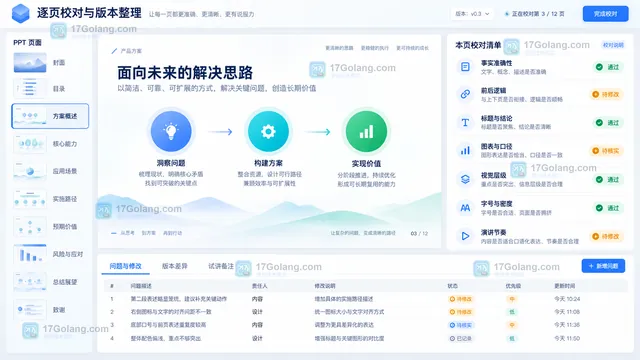Viewport: 640px width, 360px height.
Task: Click the 待修改 badge for 前后逻辑
Action: pos(606,94)
